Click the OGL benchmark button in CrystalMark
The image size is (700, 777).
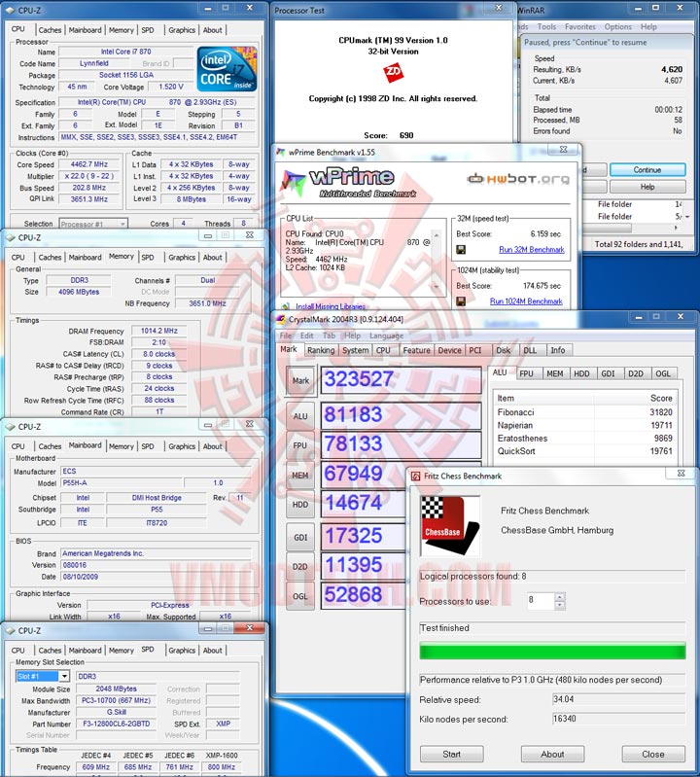coord(300,596)
